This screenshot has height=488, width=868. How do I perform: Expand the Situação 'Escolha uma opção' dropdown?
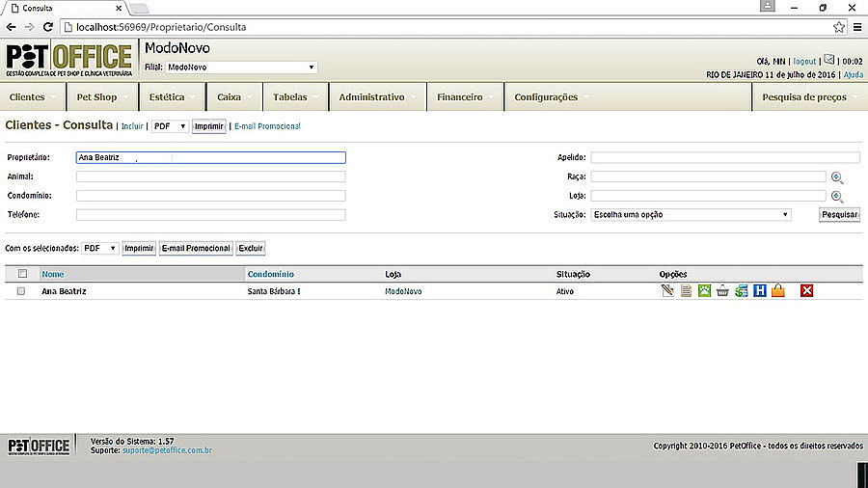[x=691, y=214]
